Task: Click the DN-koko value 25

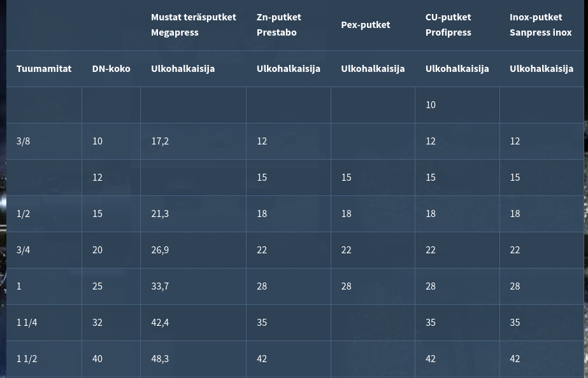Action: 97,286
